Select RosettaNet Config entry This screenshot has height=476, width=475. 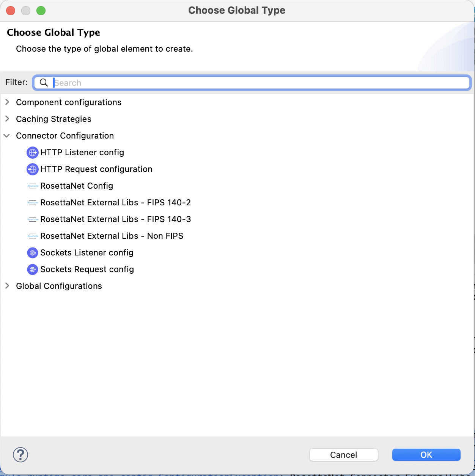(77, 186)
